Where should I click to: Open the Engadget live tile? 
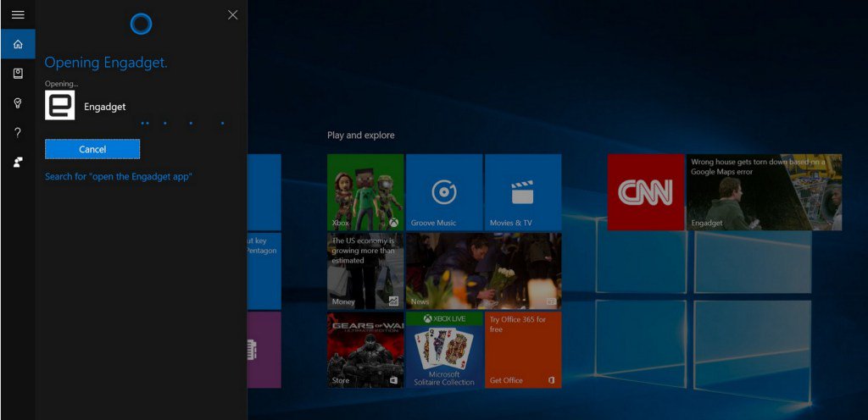click(764, 191)
